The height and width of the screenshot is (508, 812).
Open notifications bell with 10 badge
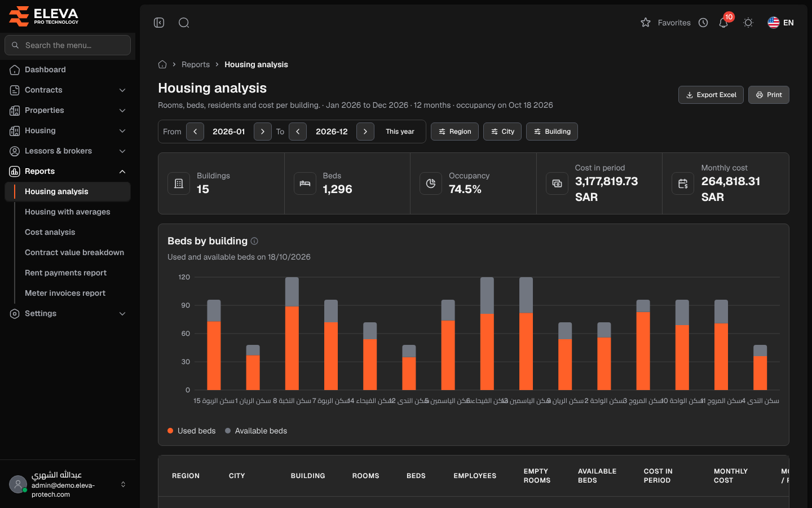coord(724,22)
